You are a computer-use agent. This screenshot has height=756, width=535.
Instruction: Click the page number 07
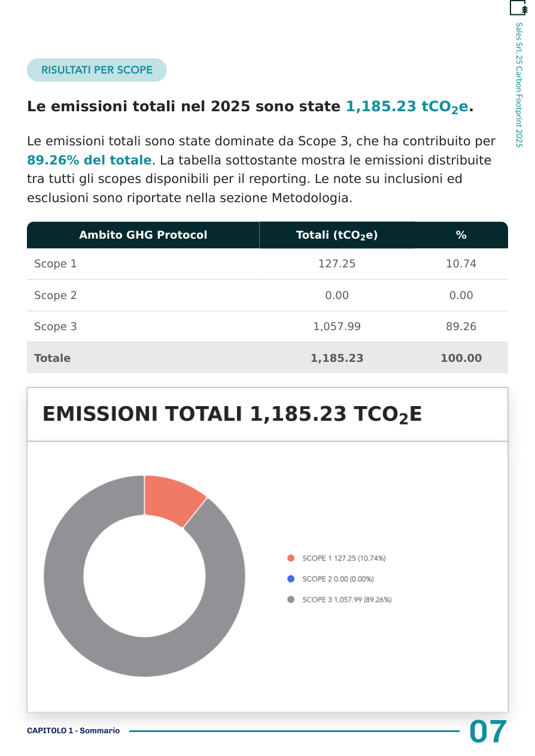488,731
